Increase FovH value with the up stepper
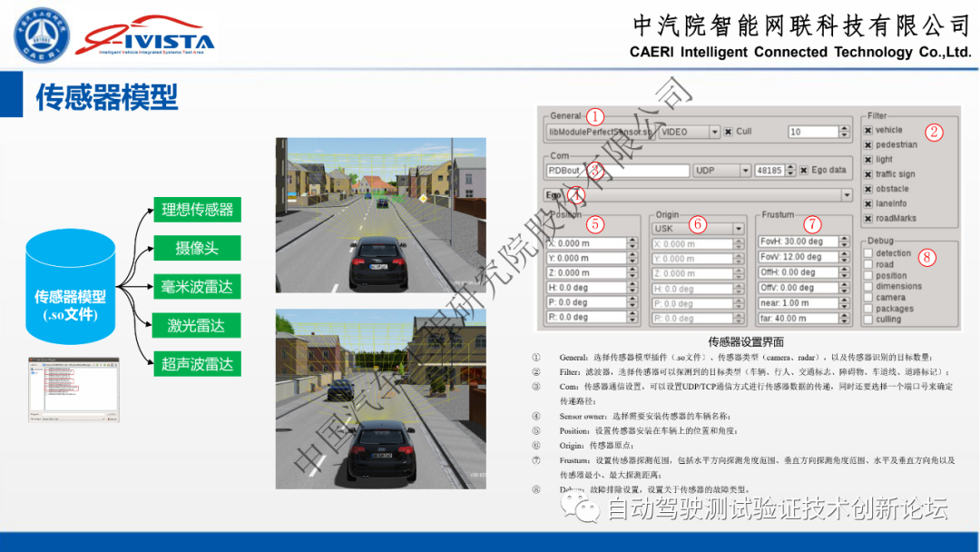This screenshot has width=980, height=552. pos(842,239)
